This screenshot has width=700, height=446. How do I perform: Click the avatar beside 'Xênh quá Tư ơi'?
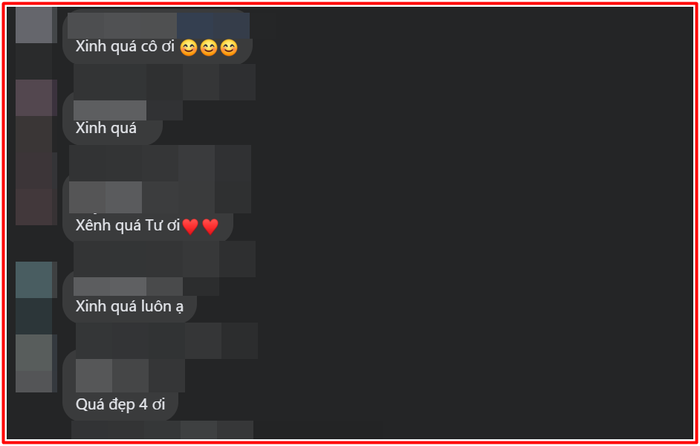pyautogui.click(x=36, y=188)
